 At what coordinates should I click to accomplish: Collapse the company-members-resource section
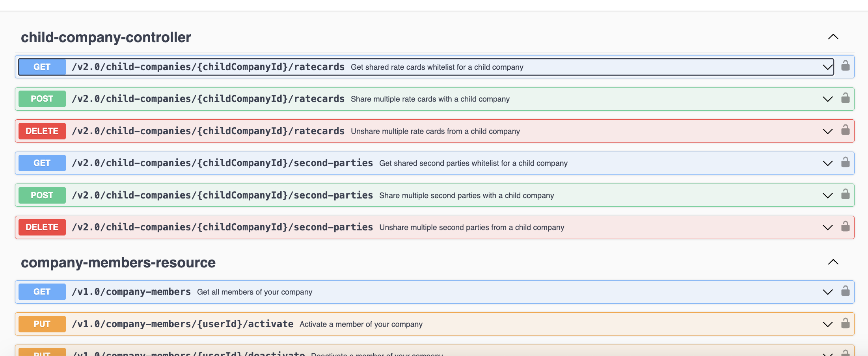[833, 262]
